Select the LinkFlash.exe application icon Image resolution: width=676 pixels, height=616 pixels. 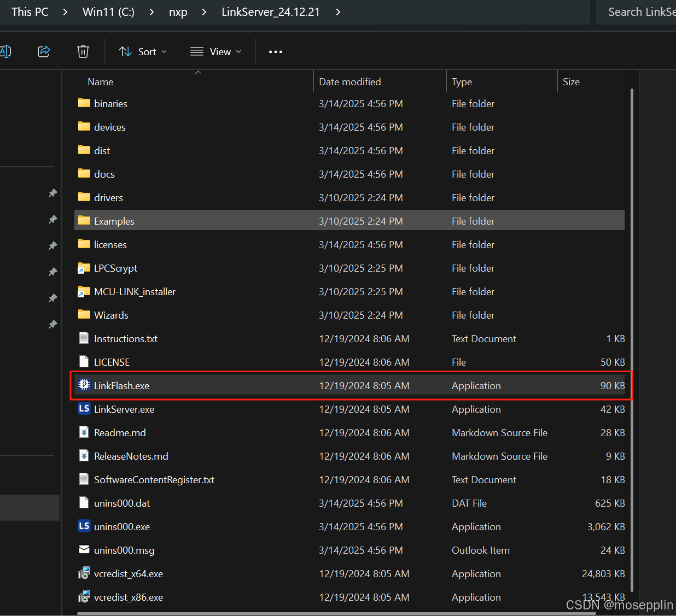pos(84,385)
